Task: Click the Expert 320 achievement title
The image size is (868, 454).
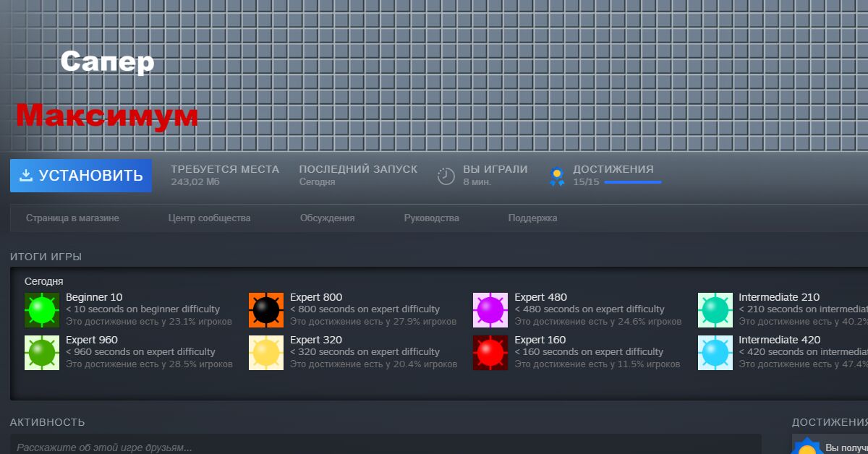Action: click(x=316, y=340)
